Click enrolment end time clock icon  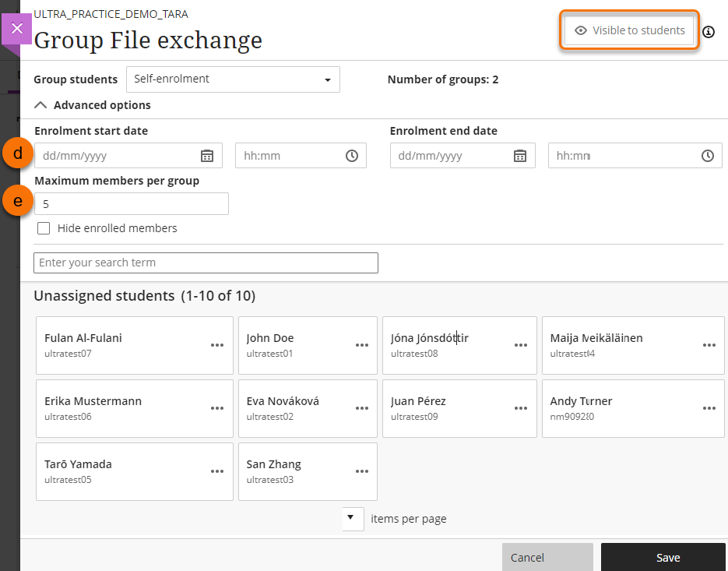tap(707, 156)
